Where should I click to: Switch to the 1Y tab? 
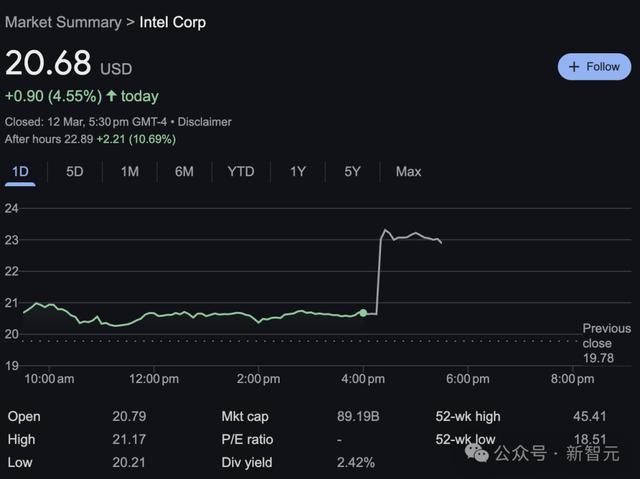click(x=298, y=172)
